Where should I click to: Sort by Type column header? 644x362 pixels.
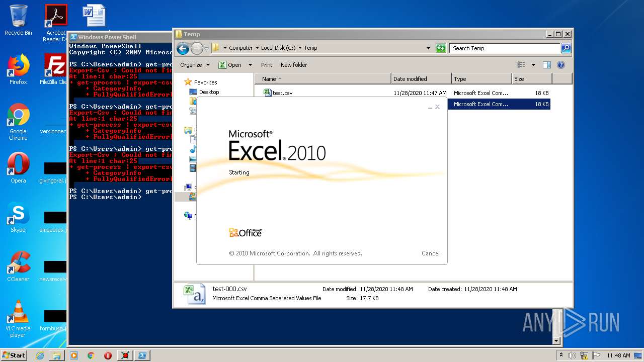481,79
